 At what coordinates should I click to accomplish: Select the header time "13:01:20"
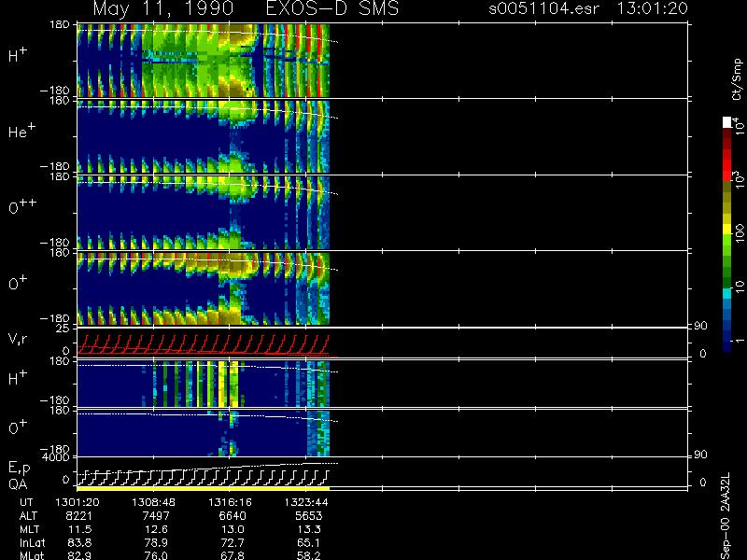point(652,8)
